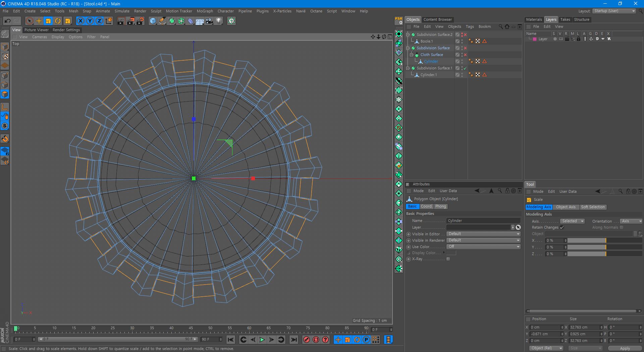644x352 pixels.
Task: Toggle Z axis lock
Action: point(99,21)
